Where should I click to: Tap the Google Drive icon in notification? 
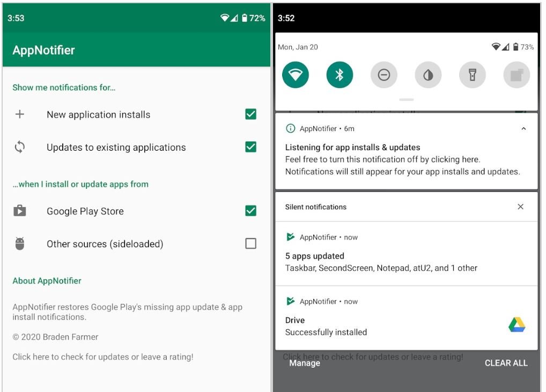[517, 325]
